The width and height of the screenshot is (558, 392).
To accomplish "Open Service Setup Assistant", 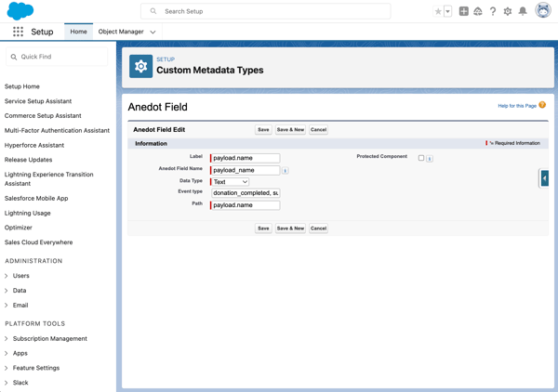I will point(38,101).
